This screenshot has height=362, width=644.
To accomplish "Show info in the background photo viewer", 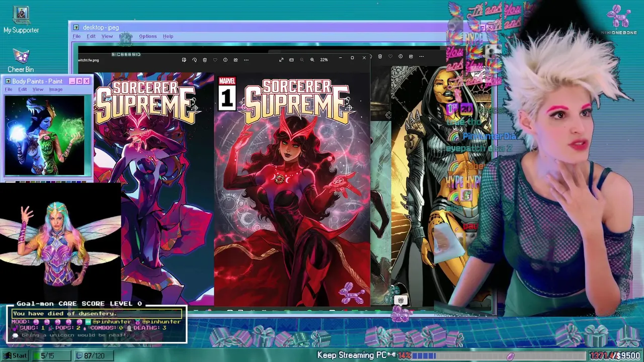I will pos(400,56).
